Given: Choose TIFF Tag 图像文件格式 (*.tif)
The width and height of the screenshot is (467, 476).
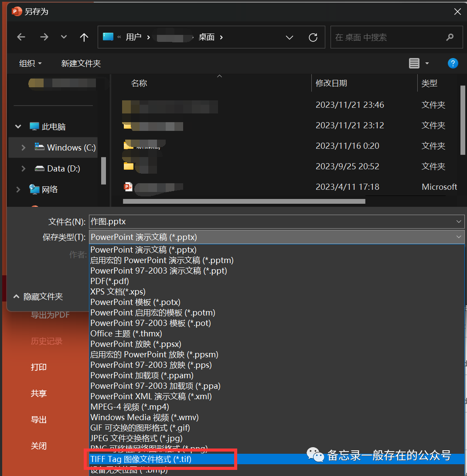Looking at the screenshot, I should pos(277,459).
